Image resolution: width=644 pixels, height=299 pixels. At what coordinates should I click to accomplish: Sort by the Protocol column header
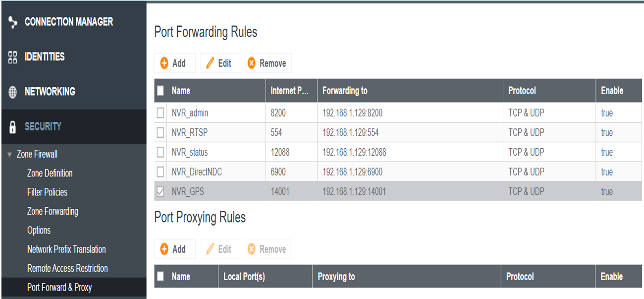pyautogui.click(x=522, y=91)
